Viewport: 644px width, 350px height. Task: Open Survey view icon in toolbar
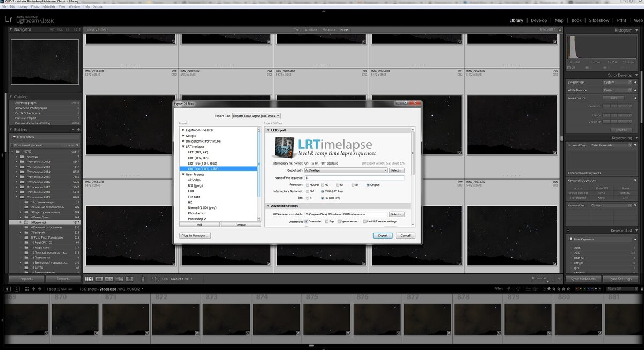pos(119,279)
